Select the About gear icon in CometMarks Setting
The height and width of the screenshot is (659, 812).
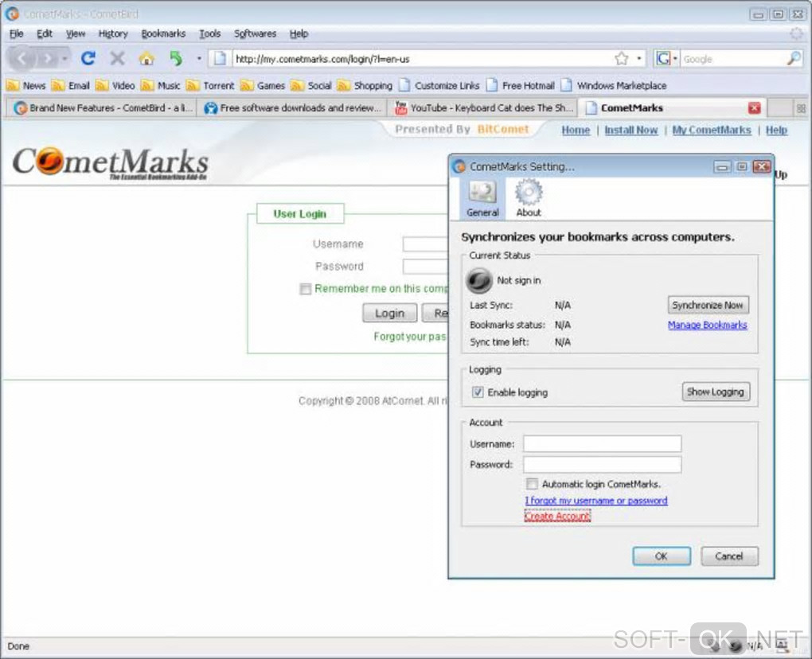tap(529, 198)
